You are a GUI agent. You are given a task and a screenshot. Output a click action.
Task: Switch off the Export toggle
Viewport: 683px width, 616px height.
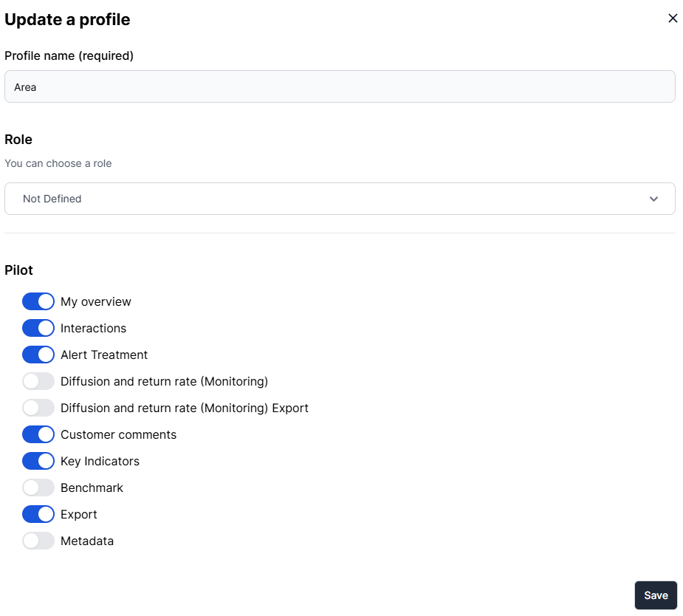click(x=38, y=514)
